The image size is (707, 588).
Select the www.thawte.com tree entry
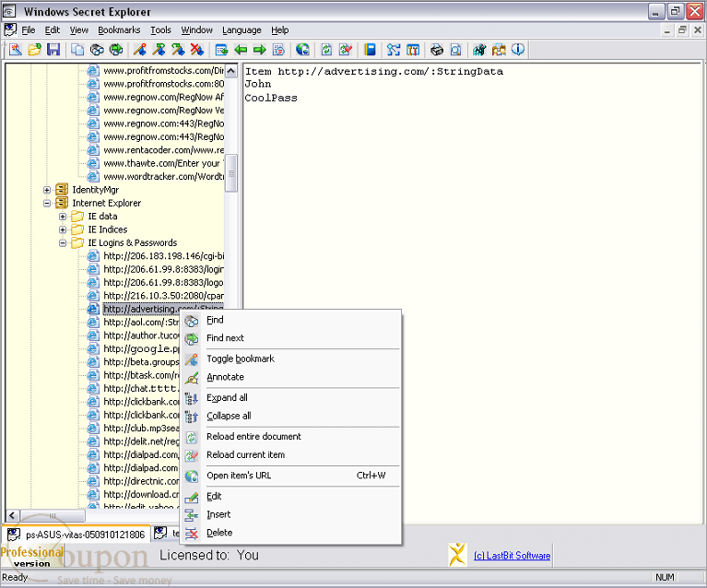(163, 163)
